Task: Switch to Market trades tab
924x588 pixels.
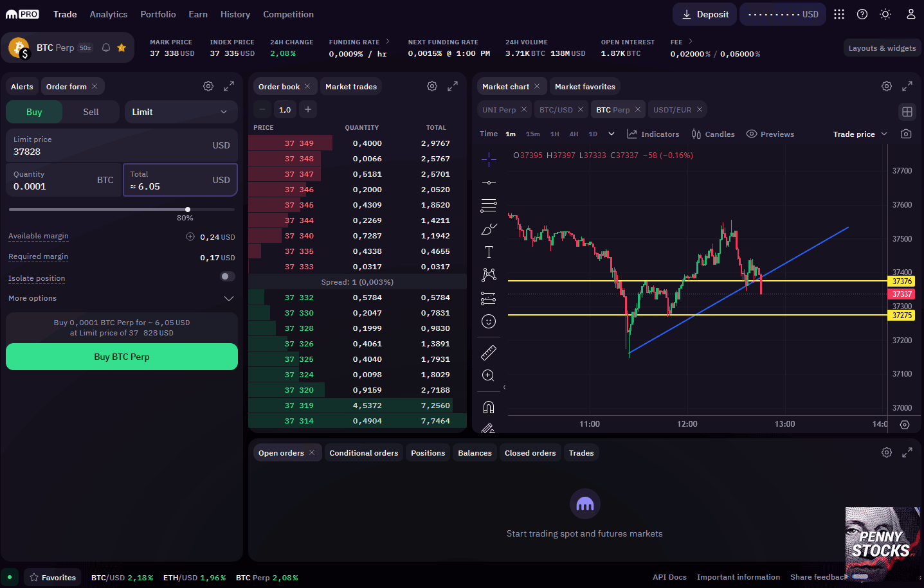Action: tap(351, 86)
